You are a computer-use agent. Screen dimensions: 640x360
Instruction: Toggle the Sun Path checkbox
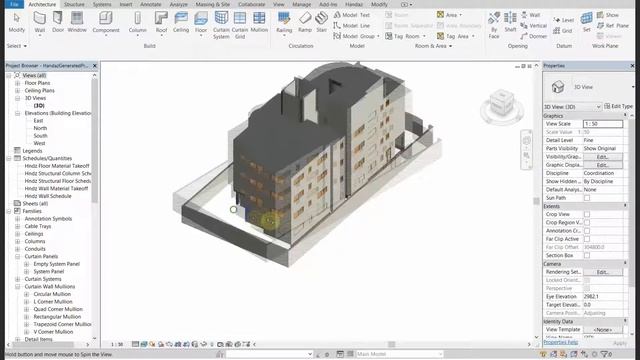coord(587,198)
